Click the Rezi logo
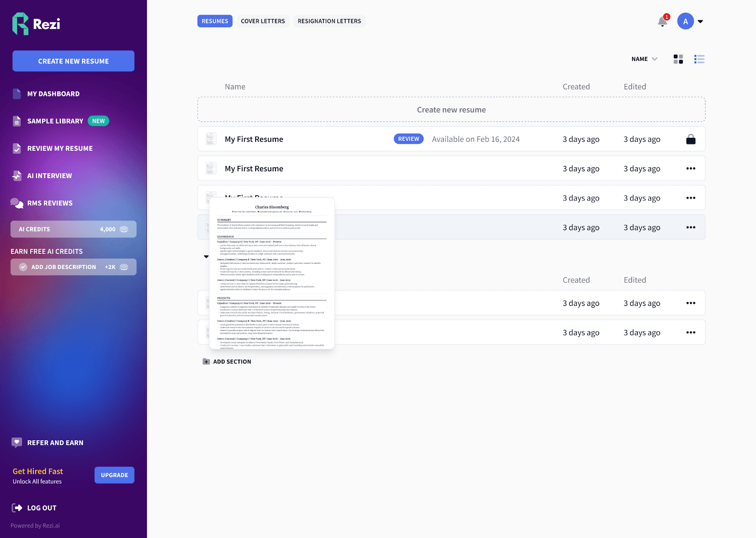The image size is (756, 538). pyautogui.click(x=36, y=24)
